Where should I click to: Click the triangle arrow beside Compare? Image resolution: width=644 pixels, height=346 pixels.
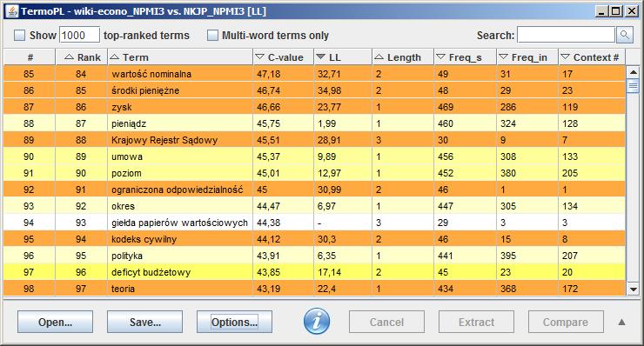tap(622, 322)
